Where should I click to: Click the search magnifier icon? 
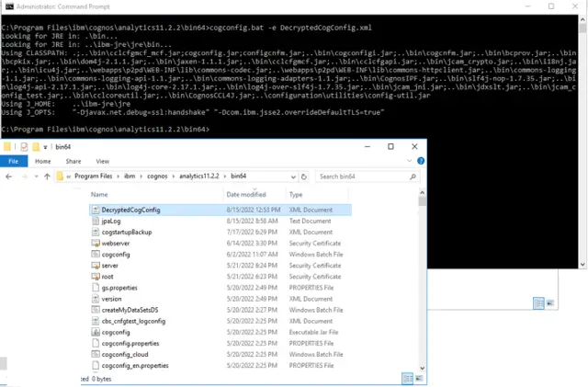pyautogui.click(x=413, y=176)
